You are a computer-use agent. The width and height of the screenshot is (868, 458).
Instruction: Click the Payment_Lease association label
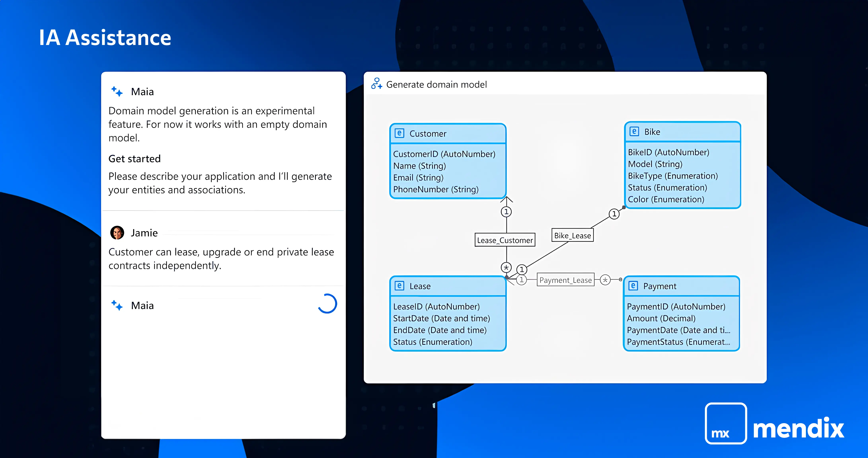coord(565,280)
